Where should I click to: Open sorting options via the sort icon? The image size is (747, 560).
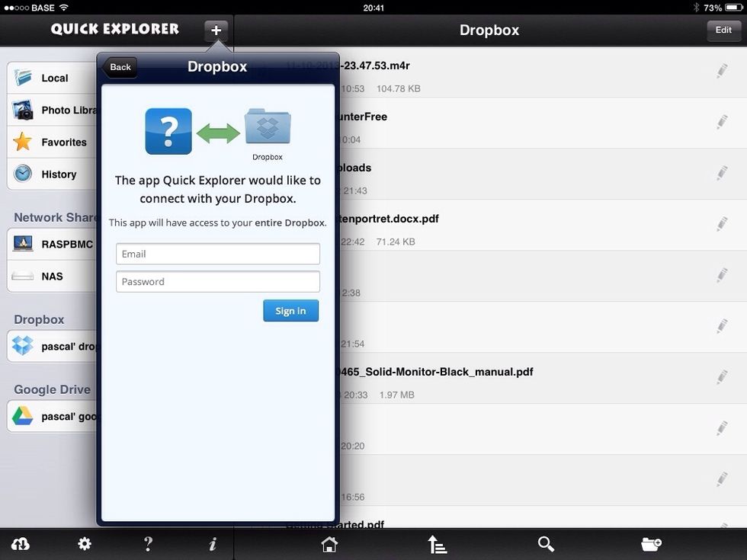pos(437,543)
